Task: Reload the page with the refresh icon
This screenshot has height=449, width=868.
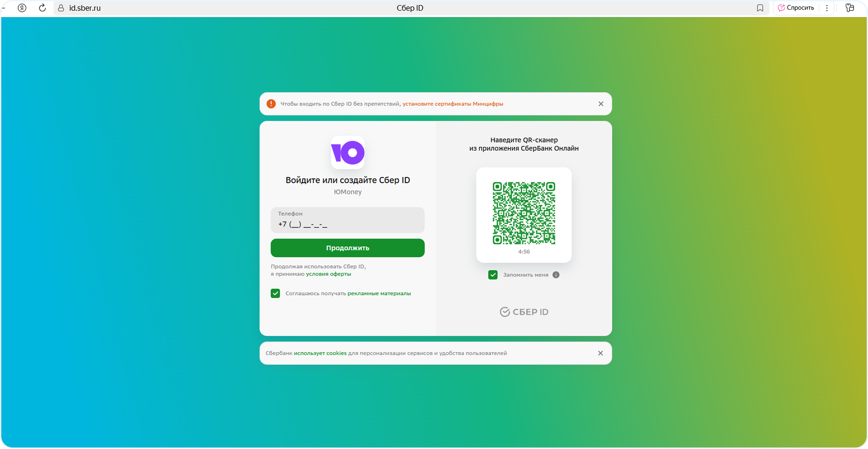Action: tap(42, 8)
